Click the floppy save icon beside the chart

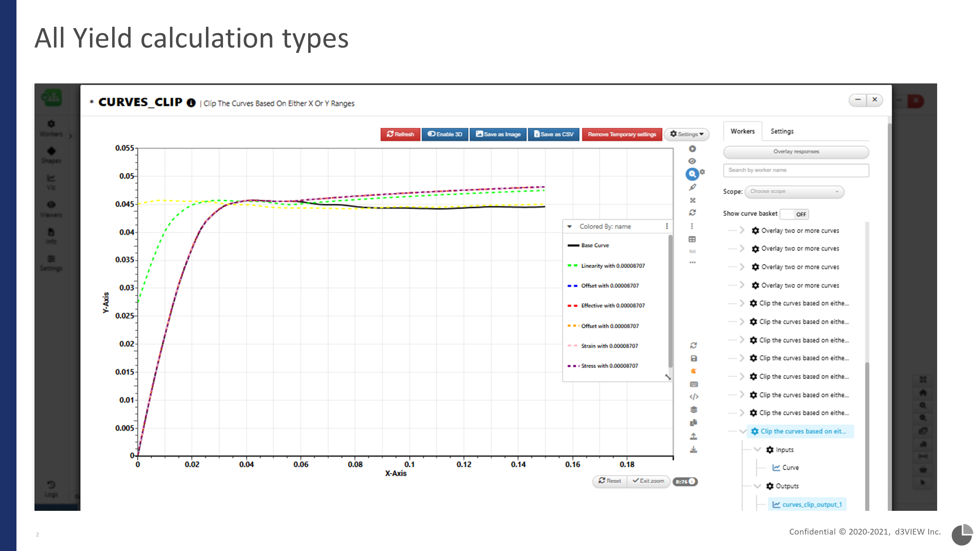(694, 359)
